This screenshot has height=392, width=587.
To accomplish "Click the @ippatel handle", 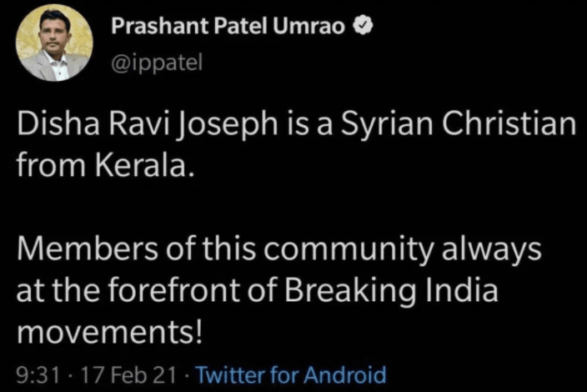I will coord(157,63).
